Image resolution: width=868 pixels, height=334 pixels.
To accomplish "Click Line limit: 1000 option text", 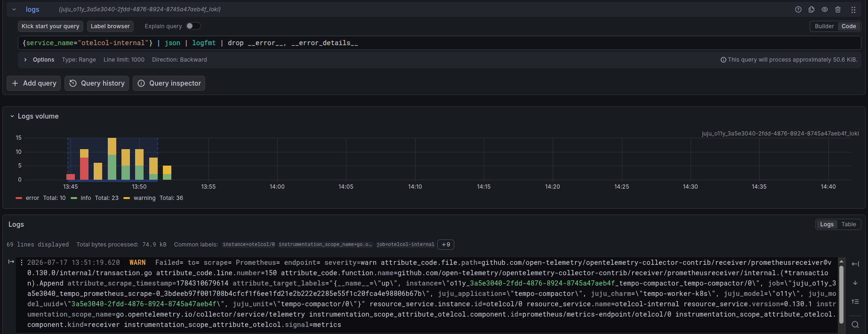I will (124, 60).
